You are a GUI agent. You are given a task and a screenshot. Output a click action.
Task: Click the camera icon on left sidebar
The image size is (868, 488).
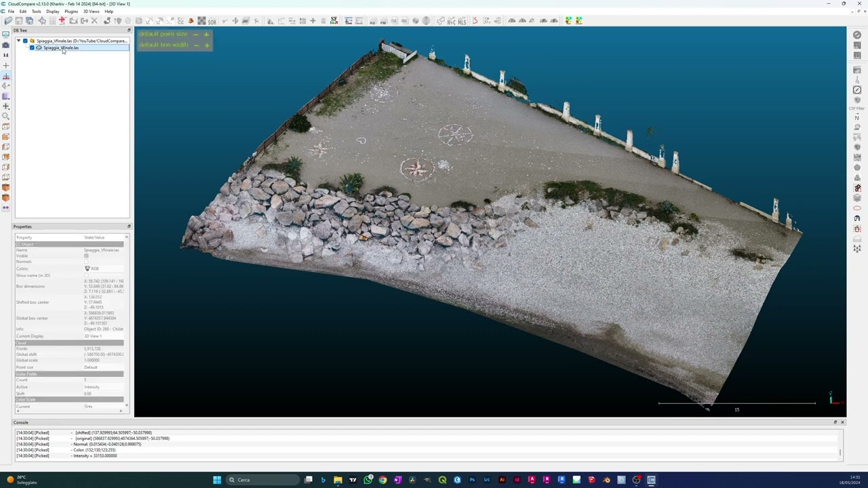(x=5, y=45)
